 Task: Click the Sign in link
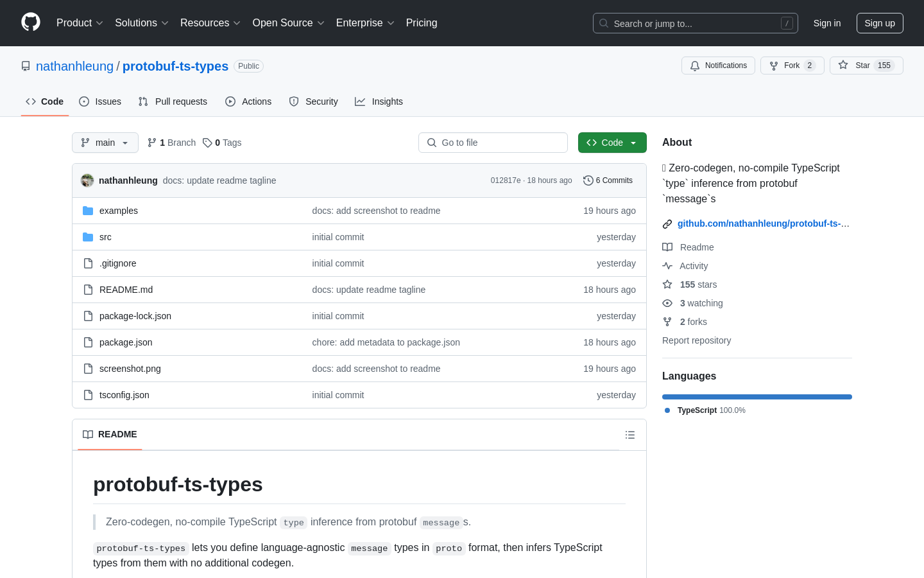[x=826, y=23]
